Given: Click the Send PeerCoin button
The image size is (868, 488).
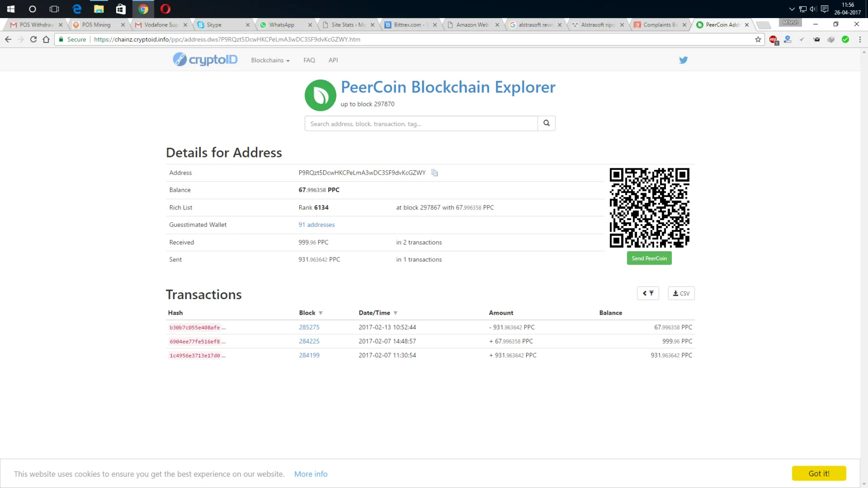Looking at the screenshot, I should pyautogui.click(x=649, y=258).
